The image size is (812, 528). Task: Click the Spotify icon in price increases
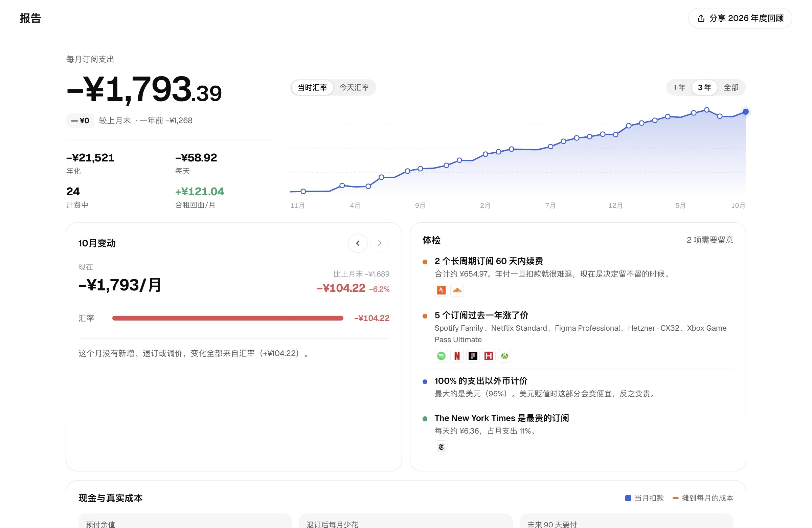tap(441, 356)
